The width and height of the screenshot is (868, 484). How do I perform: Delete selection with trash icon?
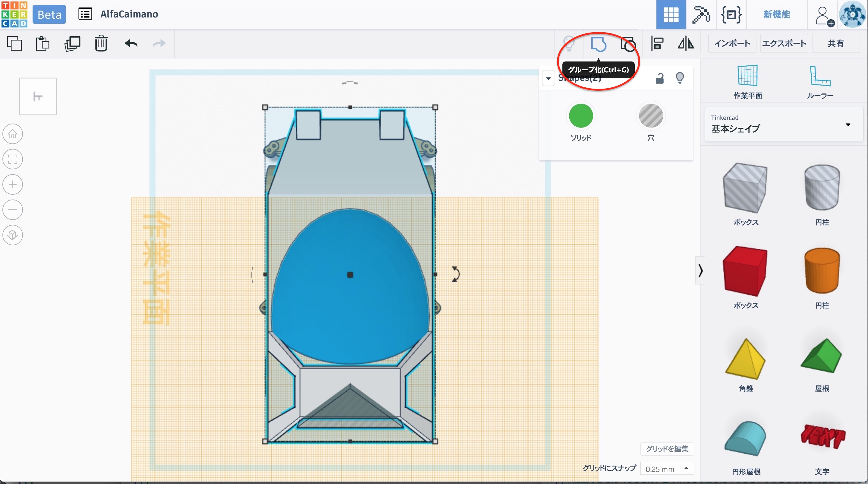tap(101, 43)
